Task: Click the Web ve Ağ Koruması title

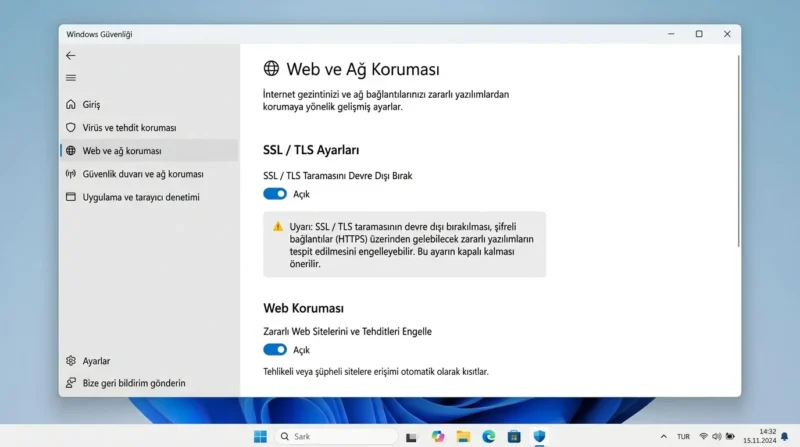Action: [363, 69]
